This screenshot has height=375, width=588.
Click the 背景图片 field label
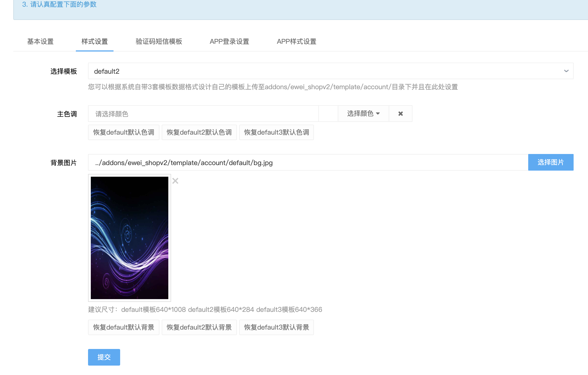(64, 163)
